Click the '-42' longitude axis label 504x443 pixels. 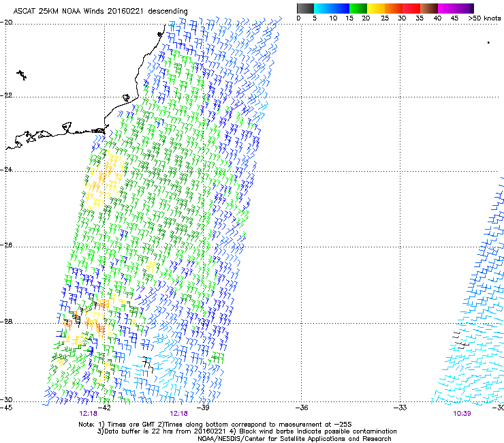[104, 408]
